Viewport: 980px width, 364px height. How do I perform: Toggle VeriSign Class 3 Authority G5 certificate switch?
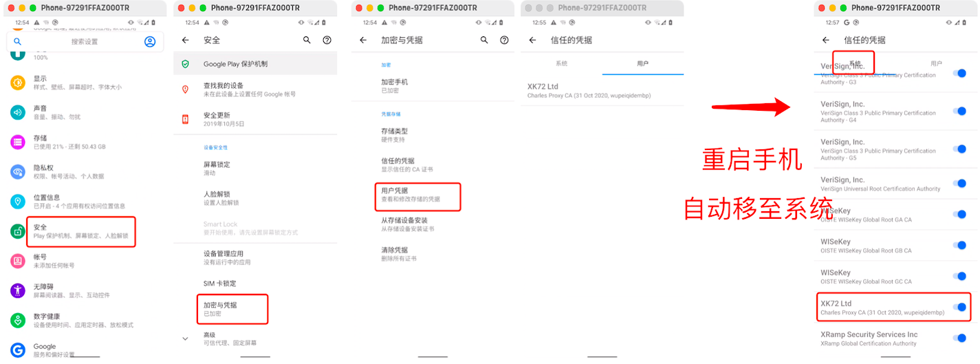click(x=961, y=149)
